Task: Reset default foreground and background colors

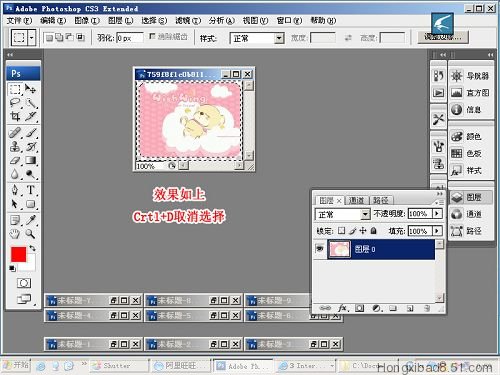Action: pos(12,268)
